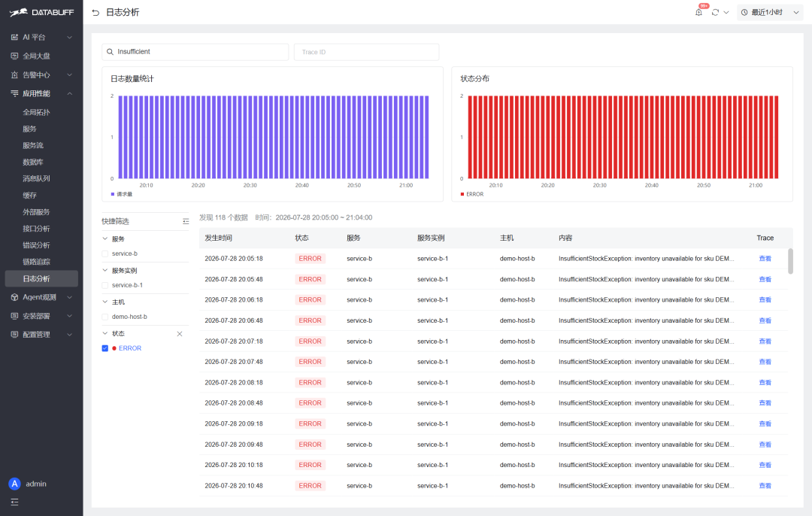Open 数据库 in the sidebar
This screenshot has height=516, width=812.
pos(33,162)
